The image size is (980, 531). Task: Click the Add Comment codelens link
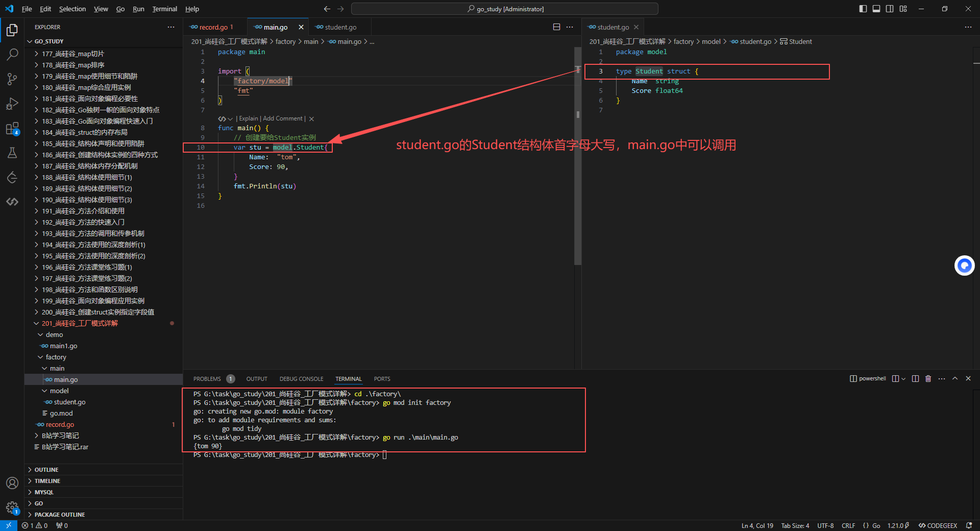coord(283,118)
